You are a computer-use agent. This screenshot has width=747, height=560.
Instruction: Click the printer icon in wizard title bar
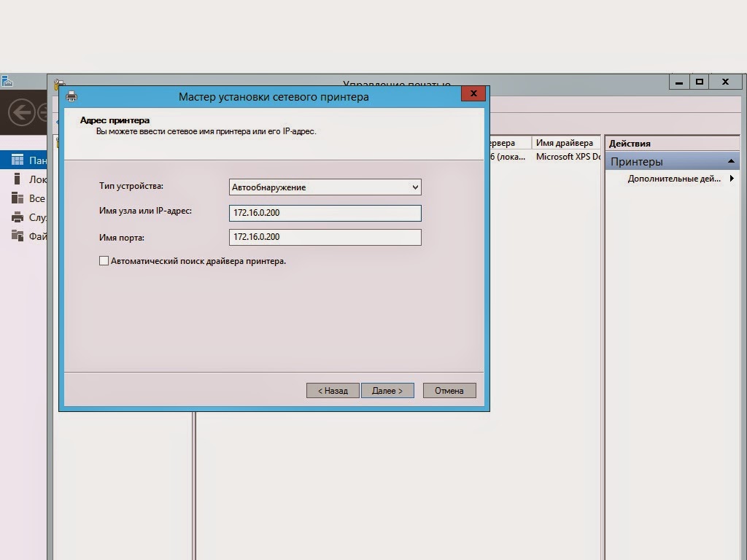pyautogui.click(x=71, y=97)
